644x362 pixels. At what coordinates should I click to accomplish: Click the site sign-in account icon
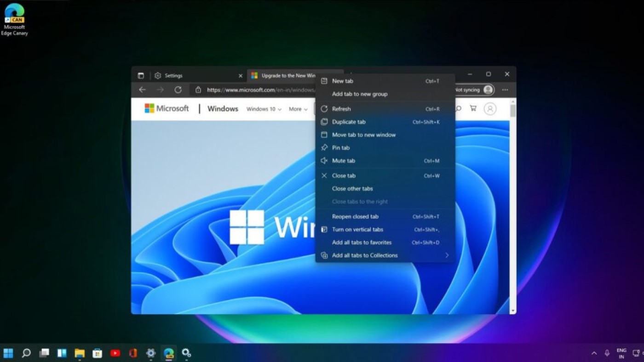[x=490, y=109]
